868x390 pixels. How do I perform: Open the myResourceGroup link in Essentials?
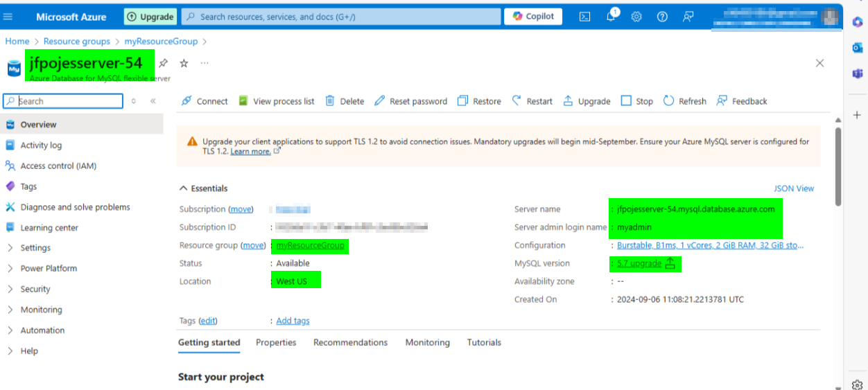click(310, 245)
